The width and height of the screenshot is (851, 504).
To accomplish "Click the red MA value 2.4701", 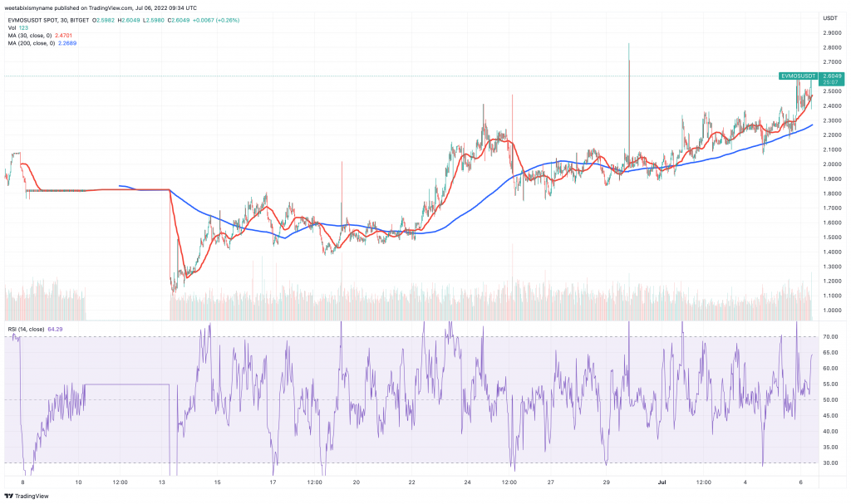I will pos(63,35).
